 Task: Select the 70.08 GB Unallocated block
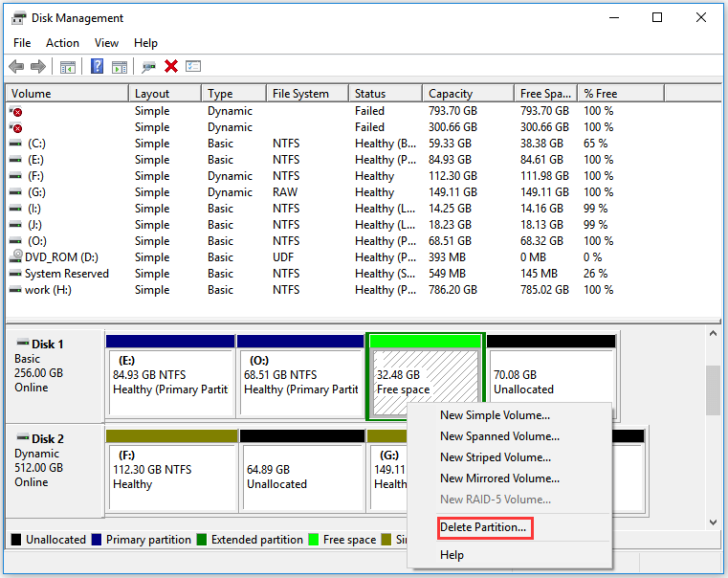(x=551, y=374)
